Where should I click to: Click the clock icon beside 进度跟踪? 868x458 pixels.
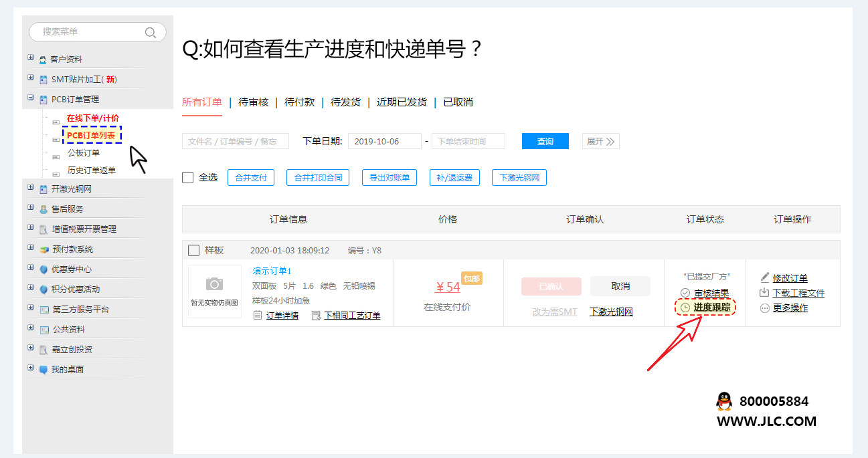[685, 308]
